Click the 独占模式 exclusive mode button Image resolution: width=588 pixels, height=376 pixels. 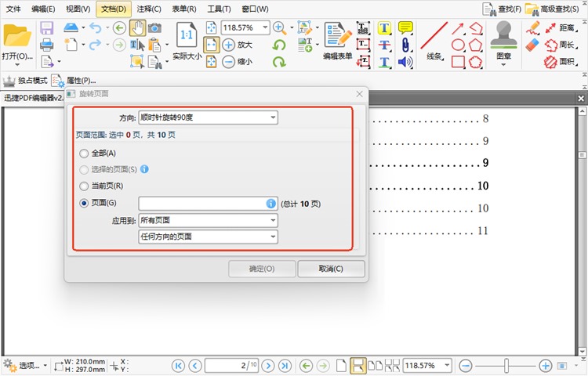coord(25,81)
